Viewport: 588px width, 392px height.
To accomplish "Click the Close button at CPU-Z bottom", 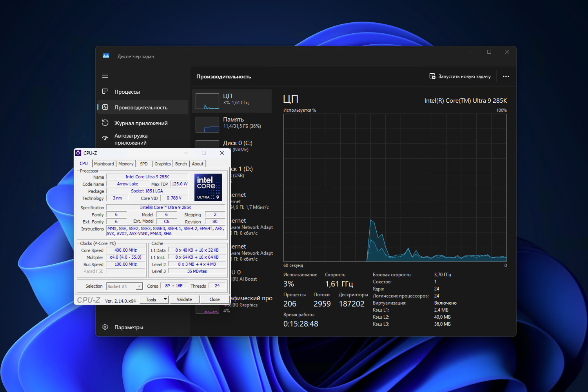I will click(x=214, y=299).
